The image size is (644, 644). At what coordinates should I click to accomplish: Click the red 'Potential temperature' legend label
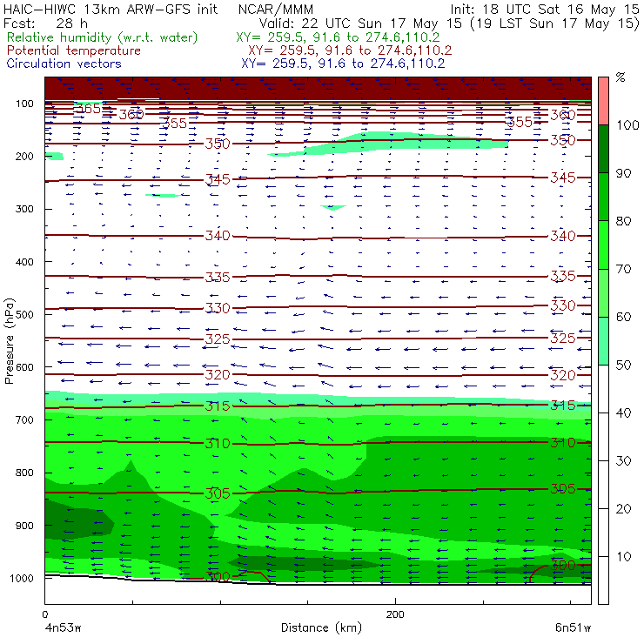click(x=74, y=50)
